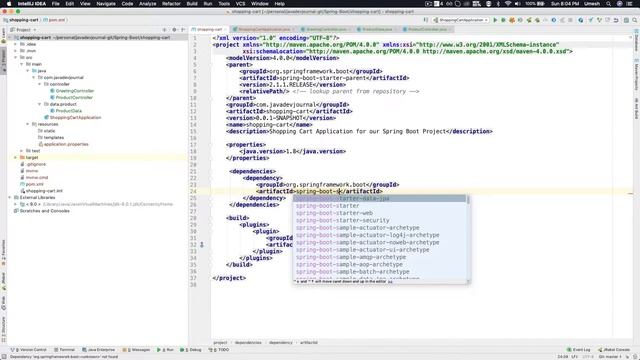Switch to ShoppingCartApplication.java editor tab
The height and width of the screenshot is (360, 640).
click(264, 29)
